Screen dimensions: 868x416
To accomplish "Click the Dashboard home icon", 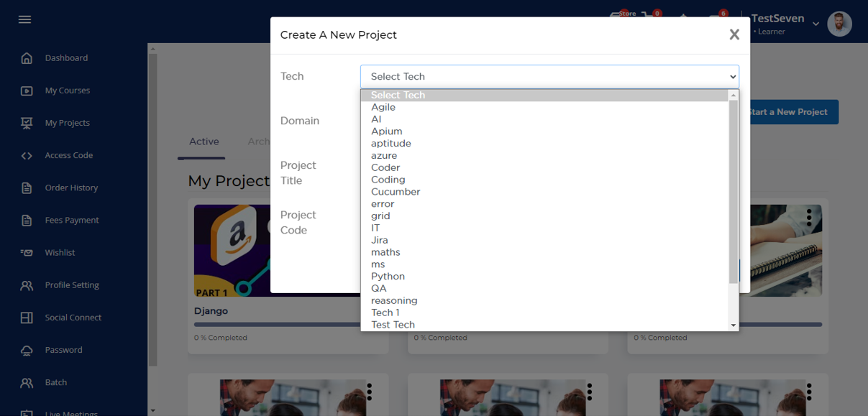I will (x=27, y=58).
